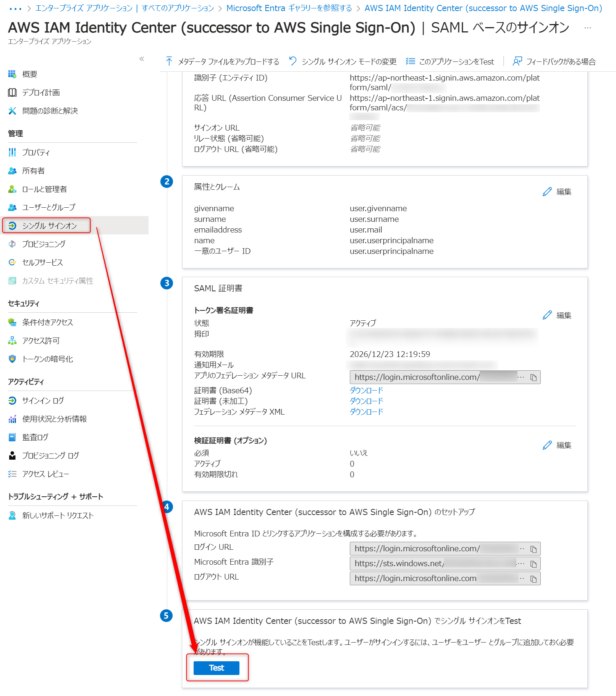Open the アクセス レビュー list icon

coord(12,474)
